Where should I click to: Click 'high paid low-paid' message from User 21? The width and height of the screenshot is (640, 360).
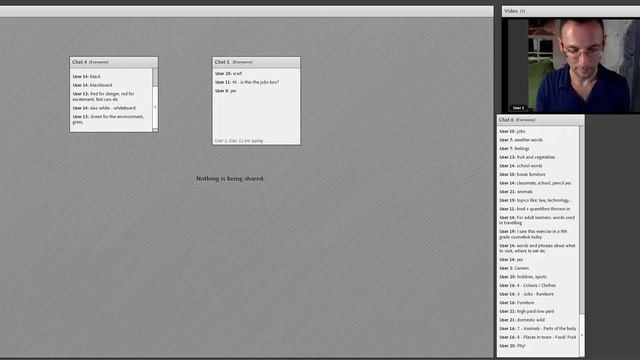(x=527, y=311)
